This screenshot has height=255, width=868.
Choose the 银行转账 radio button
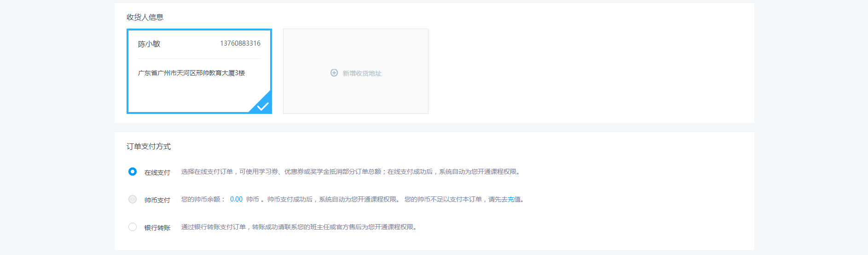(133, 227)
